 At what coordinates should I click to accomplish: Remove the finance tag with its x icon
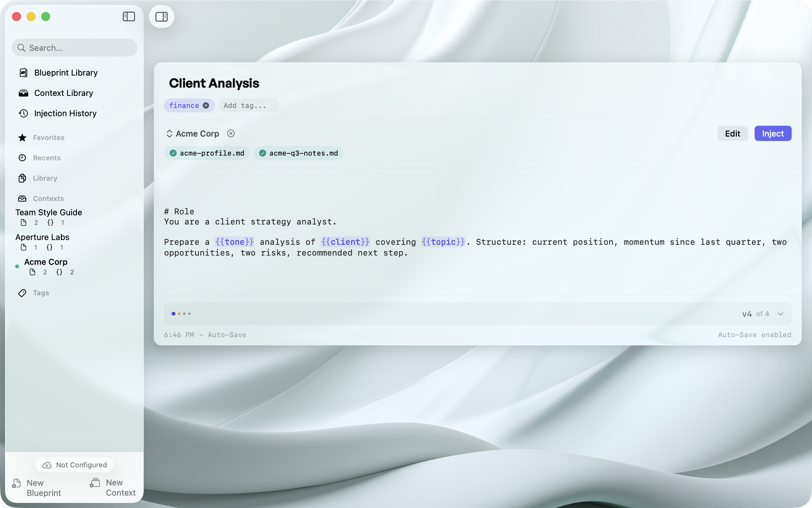[206, 106]
